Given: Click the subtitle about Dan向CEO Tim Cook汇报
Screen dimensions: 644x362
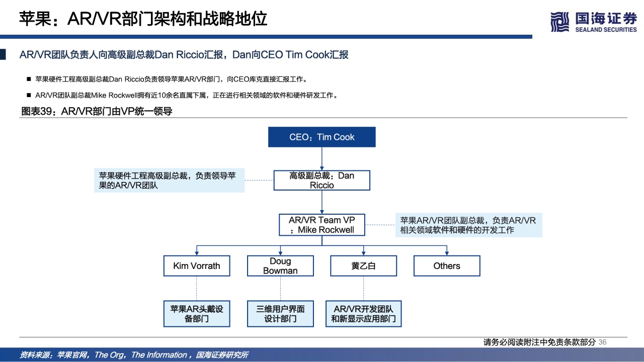Looking at the screenshot, I should [x=184, y=55].
